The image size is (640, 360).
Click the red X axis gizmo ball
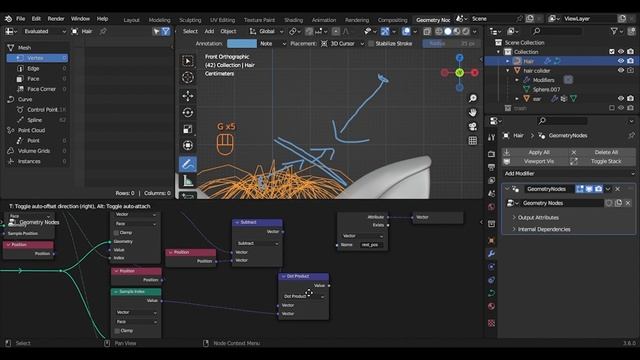[x=475, y=73]
